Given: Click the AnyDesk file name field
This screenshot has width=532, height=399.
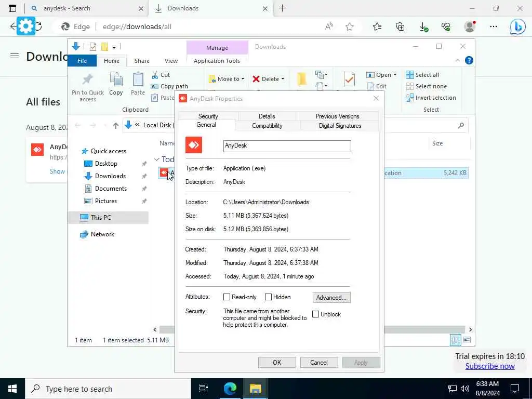Looking at the screenshot, I should [x=287, y=146].
